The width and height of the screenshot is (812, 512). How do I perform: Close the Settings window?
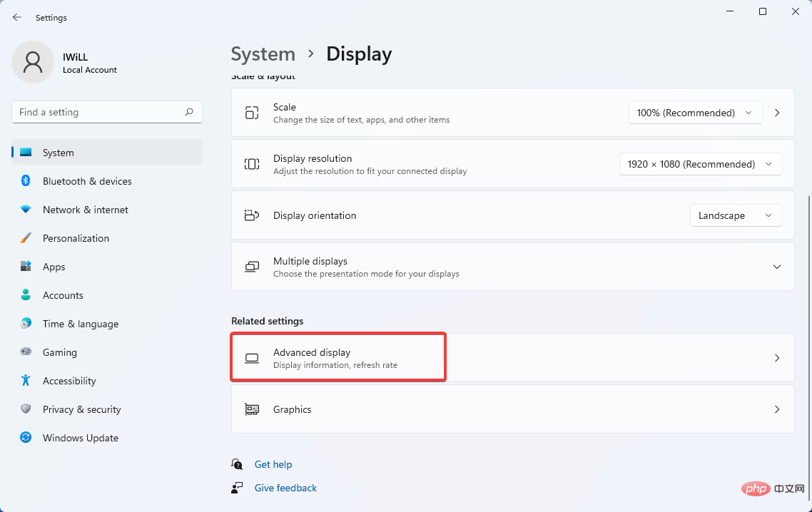pos(796,11)
